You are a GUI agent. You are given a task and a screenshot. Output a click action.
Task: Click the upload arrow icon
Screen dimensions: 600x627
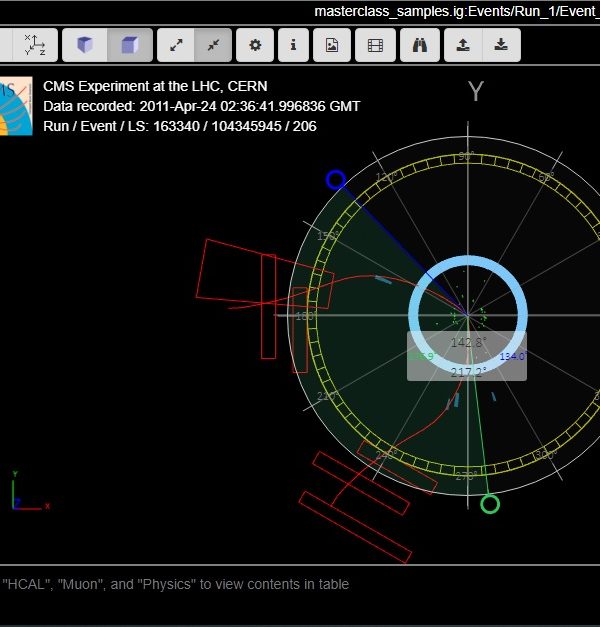pyautogui.click(x=462, y=45)
